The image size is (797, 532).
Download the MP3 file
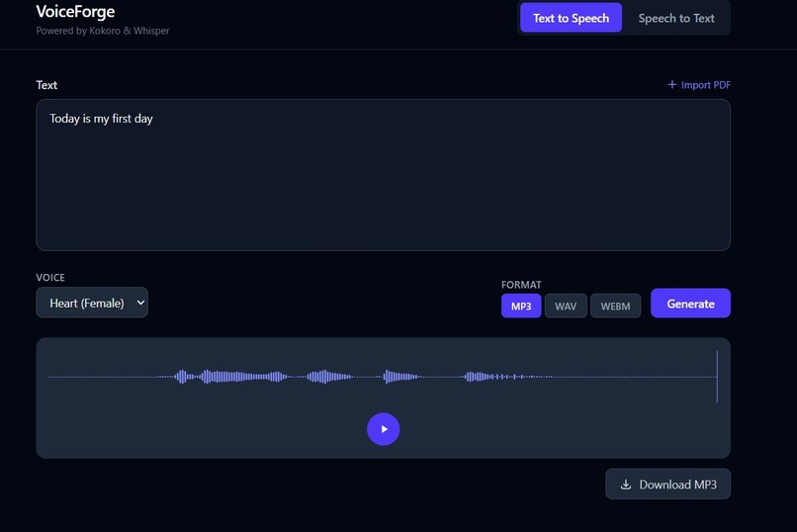667,485
